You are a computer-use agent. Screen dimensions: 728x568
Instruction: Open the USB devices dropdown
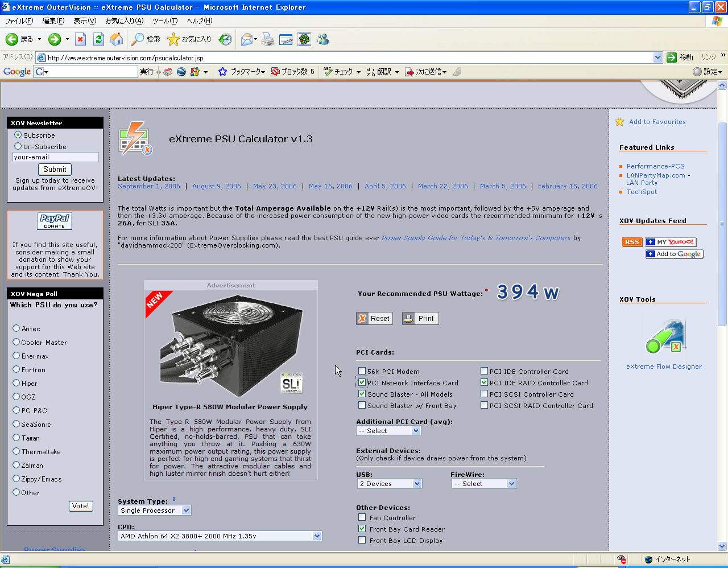click(x=389, y=484)
